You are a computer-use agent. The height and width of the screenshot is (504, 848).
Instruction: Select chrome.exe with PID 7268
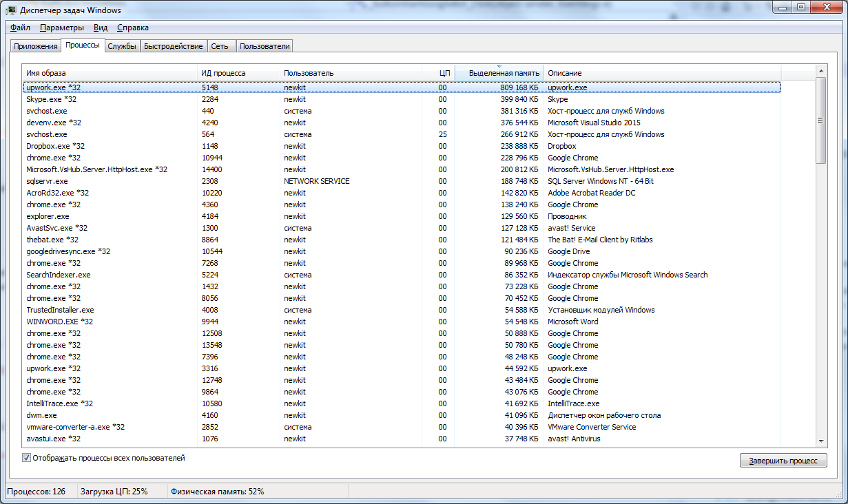402,263
